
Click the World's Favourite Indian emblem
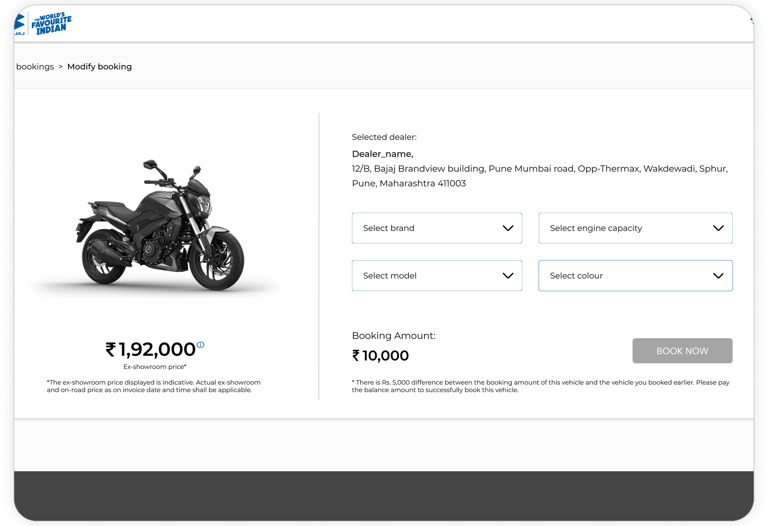(x=49, y=22)
